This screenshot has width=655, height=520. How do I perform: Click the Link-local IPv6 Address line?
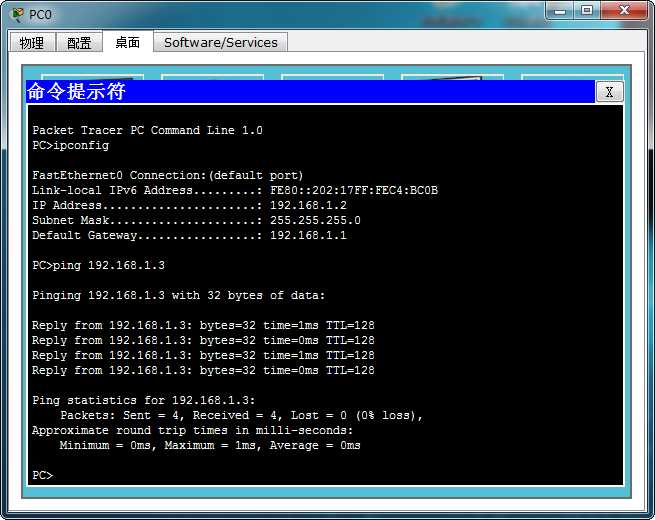tap(235, 190)
